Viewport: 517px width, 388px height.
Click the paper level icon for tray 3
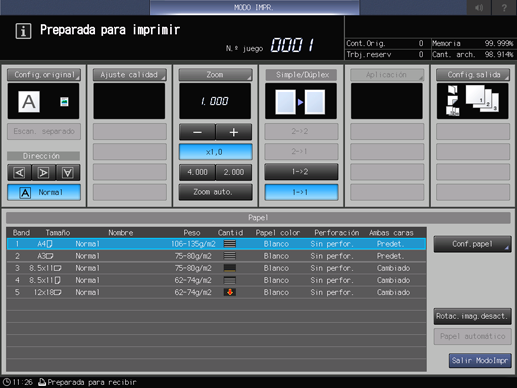(x=230, y=268)
